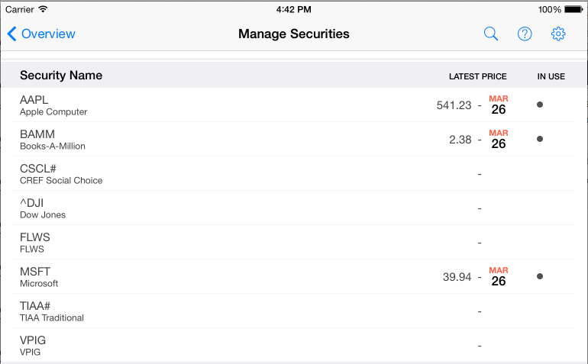Tap the BAMM Mar 26 date icon
Image resolution: width=588 pixels, height=364 pixels.
[x=499, y=139]
